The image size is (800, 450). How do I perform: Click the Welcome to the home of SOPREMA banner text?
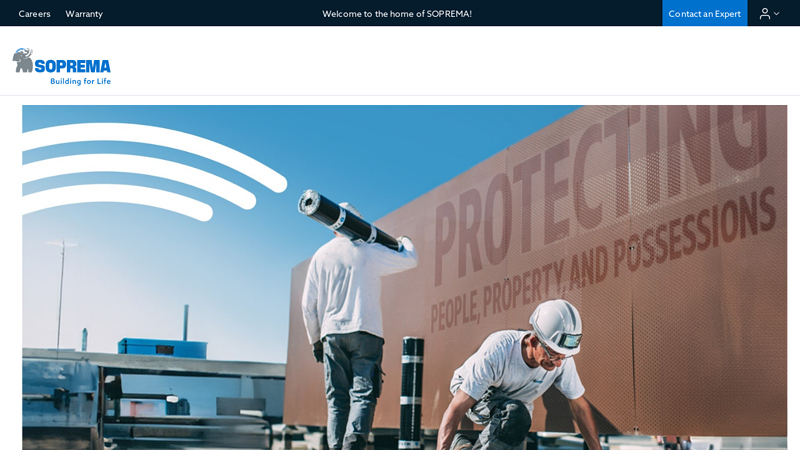(397, 14)
